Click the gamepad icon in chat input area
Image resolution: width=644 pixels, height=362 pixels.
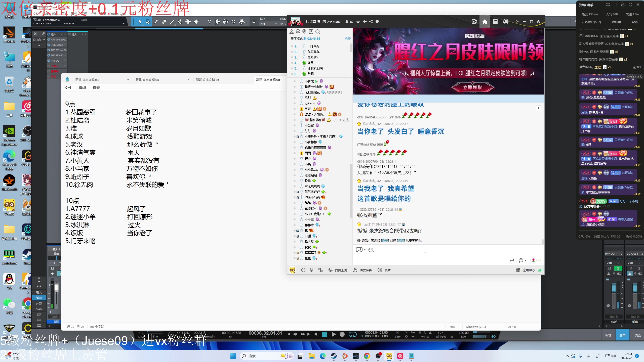[x=359, y=250]
